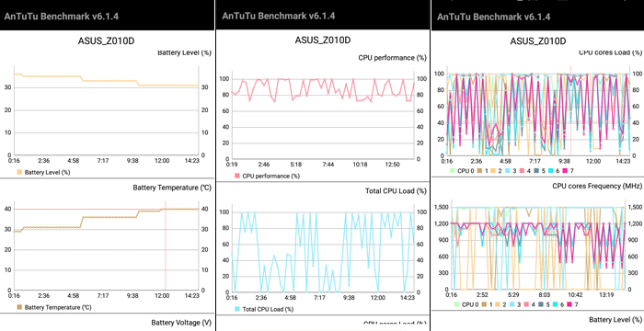Screen dimensions: 644x331
Task: Toggle core 2 swatch in CPU cores Frequency legend
Action: 499,304
